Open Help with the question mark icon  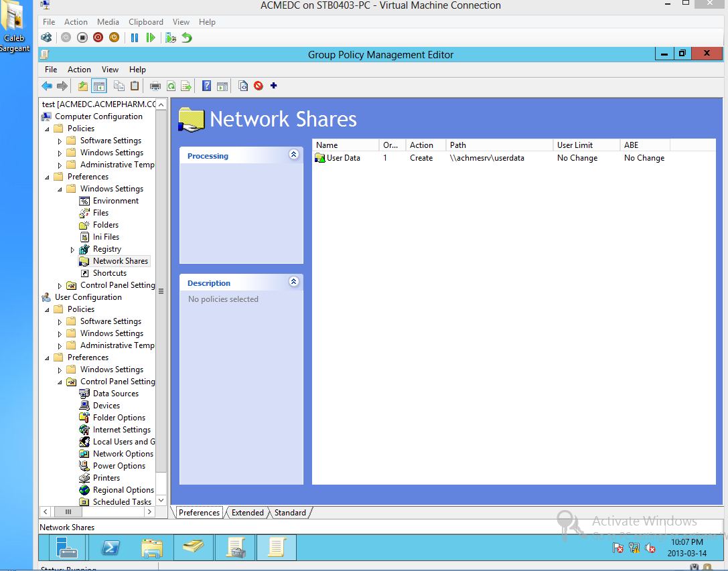pyautogui.click(x=206, y=86)
